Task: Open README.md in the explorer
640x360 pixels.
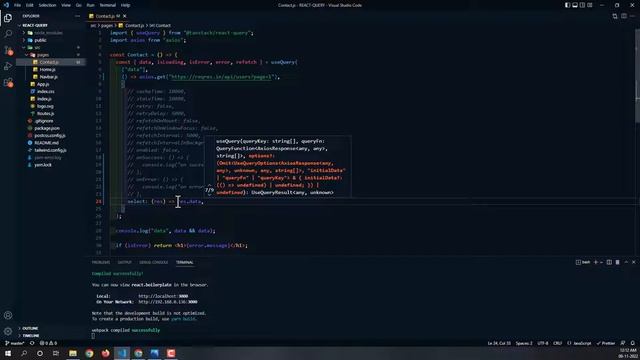Action: click(47, 143)
